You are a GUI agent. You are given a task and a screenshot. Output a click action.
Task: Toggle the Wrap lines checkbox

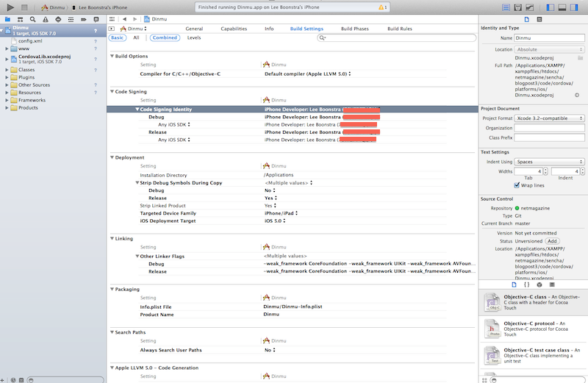pyautogui.click(x=517, y=185)
